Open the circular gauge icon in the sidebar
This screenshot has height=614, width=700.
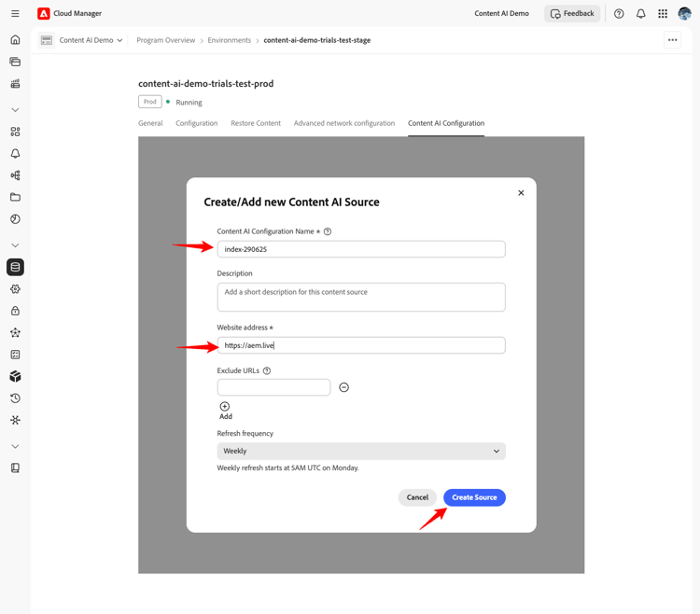(x=15, y=219)
